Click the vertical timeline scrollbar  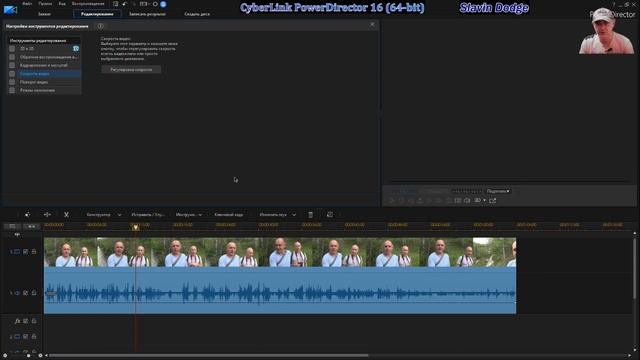pyautogui.click(x=635, y=269)
